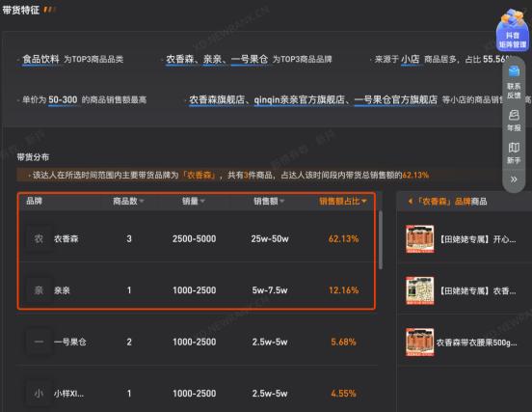The image size is (532, 412).
Task: Click the brand table vertical scrollbar
Action: tap(381, 240)
